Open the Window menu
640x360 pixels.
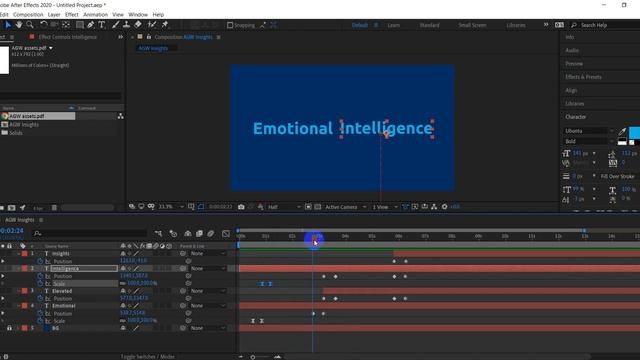138,15
